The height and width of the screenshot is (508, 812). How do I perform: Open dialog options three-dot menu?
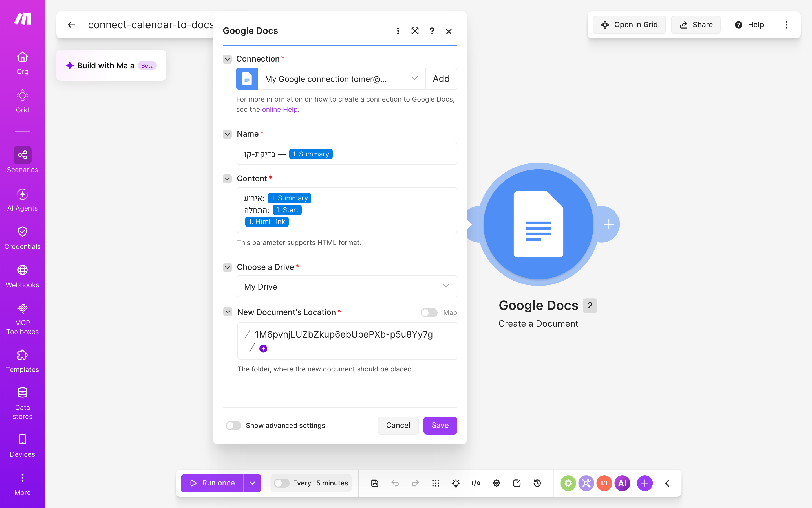[398, 31]
